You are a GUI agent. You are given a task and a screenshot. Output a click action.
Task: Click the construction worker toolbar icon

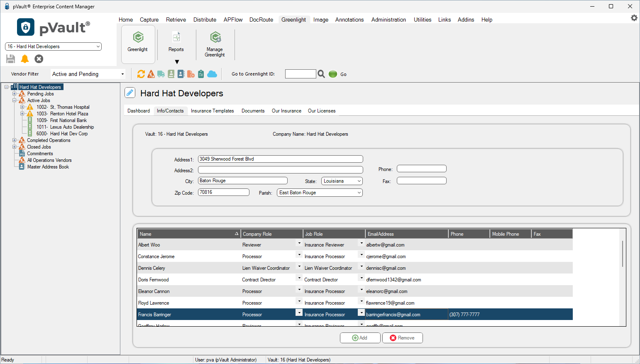151,74
